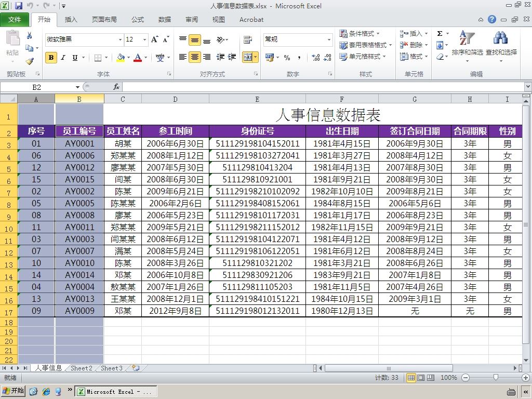Switch to Page Layout view in status bar
532x399 pixels.
(421, 378)
